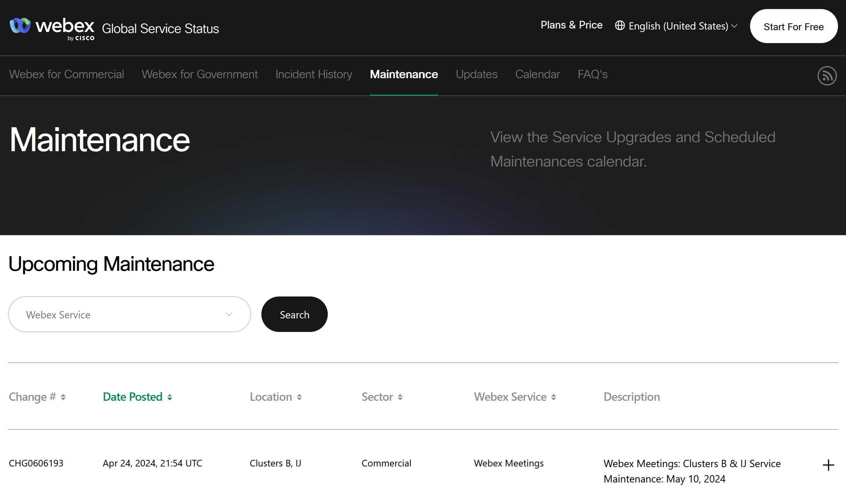Click the Search button
Screen dimensions: 846x504
(x=294, y=314)
